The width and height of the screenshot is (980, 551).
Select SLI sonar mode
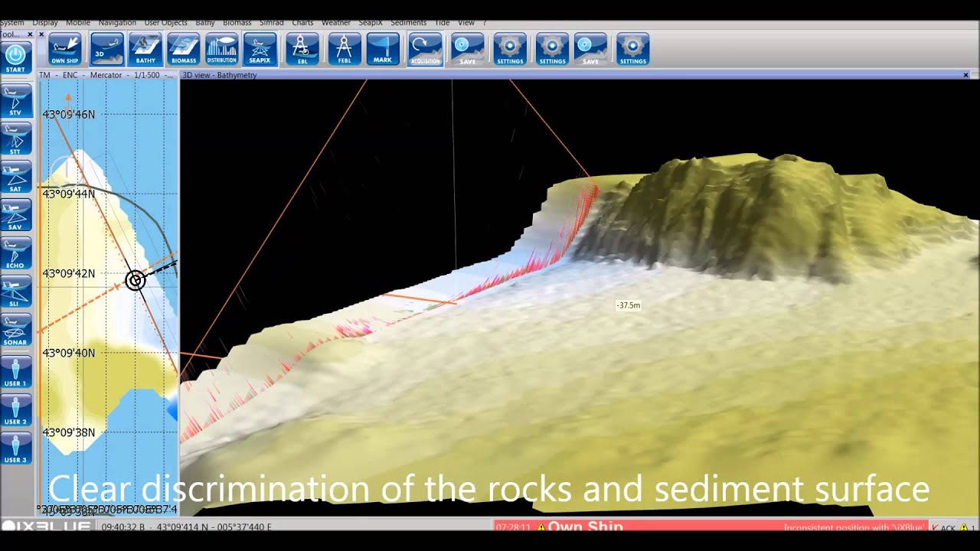(15, 292)
